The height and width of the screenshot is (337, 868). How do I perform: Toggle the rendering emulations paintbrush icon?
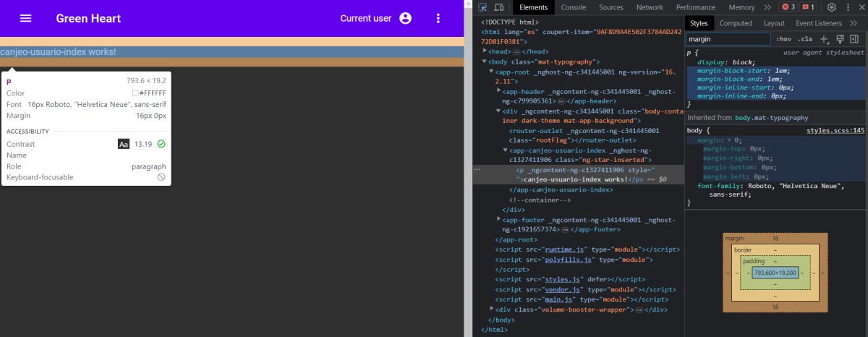840,39
